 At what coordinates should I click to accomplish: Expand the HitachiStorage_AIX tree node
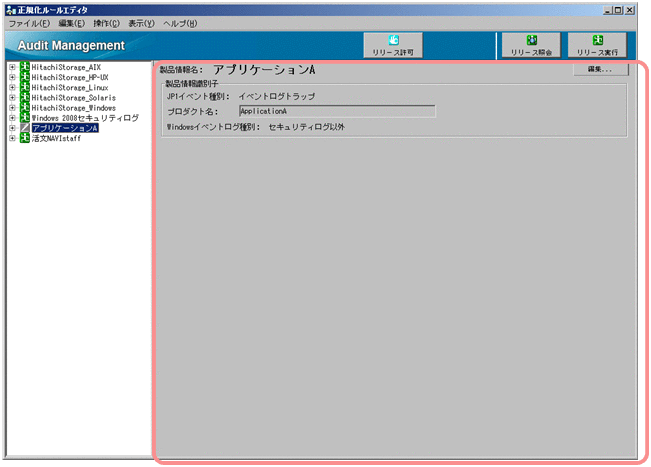12,67
